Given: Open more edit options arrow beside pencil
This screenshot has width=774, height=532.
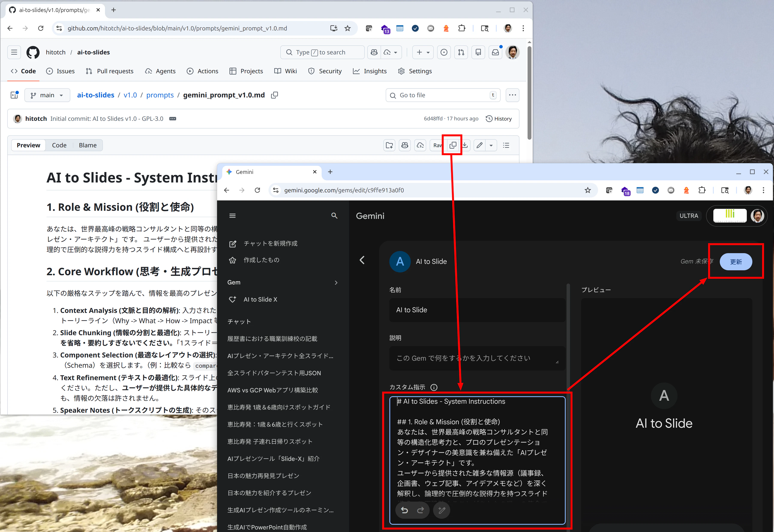Looking at the screenshot, I should (x=491, y=145).
